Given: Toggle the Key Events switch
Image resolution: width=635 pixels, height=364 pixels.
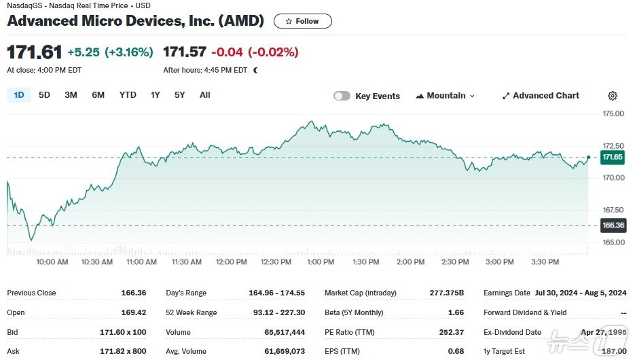Looking at the screenshot, I should coord(342,96).
